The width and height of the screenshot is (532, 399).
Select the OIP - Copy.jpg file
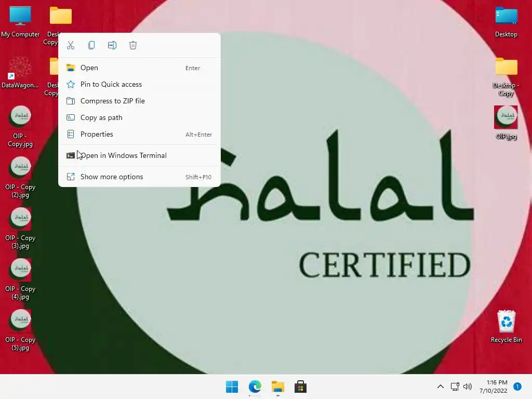20,127
